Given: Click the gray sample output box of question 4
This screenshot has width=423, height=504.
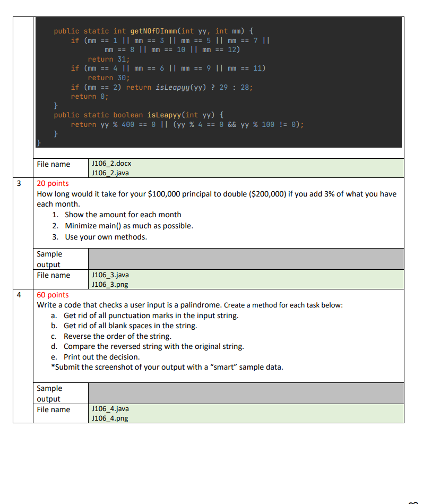Looking at the screenshot, I should point(246,393).
